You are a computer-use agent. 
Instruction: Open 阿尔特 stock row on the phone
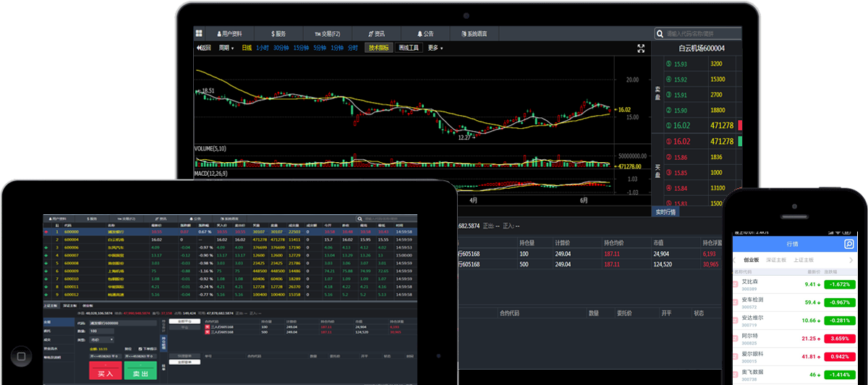pyautogui.click(x=795, y=339)
